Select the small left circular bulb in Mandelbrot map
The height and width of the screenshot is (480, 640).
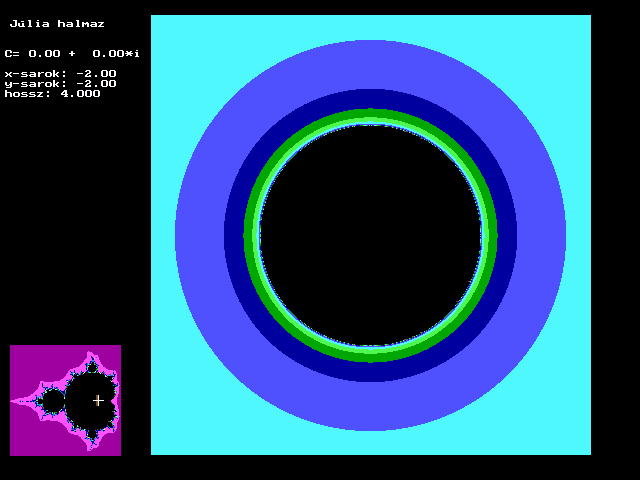click(53, 401)
